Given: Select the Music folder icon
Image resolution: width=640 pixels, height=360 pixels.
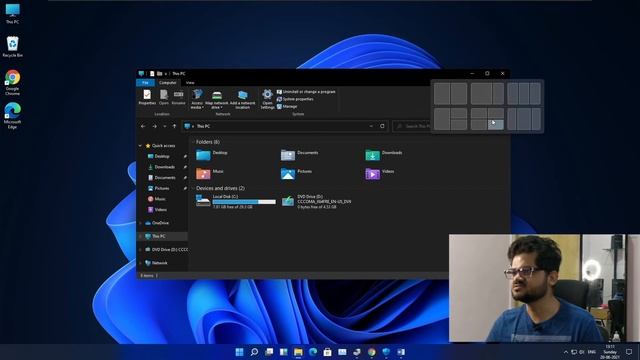Looking at the screenshot, I should point(203,173).
